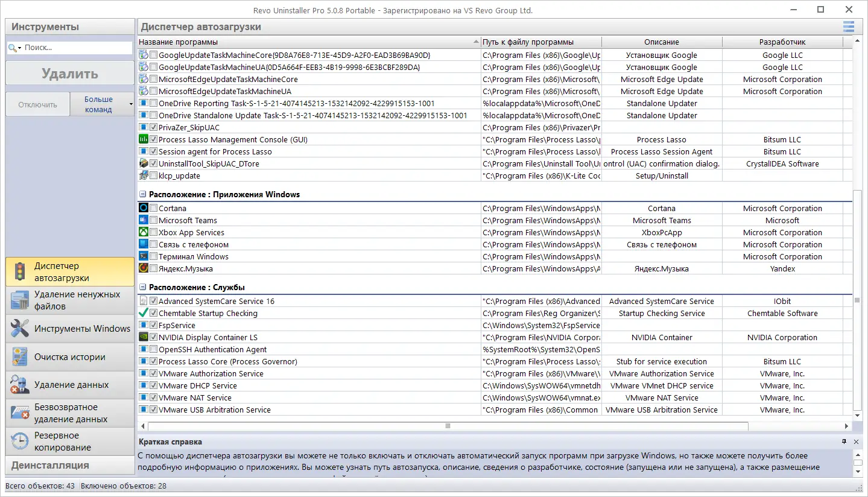Disable the VMware USB Arbitration Service checkbox
This screenshot has height=497, width=868.
click(x=154, y=410)
